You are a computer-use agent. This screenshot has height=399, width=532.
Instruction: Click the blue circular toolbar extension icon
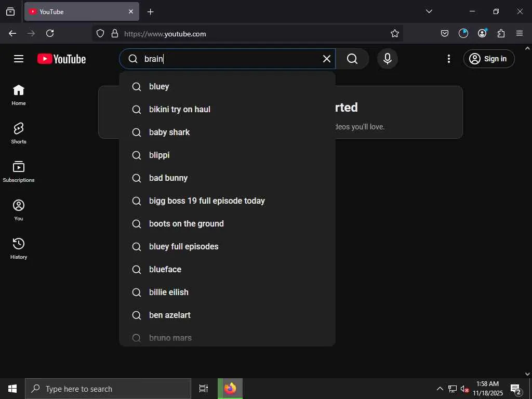[x=463, y=33]
